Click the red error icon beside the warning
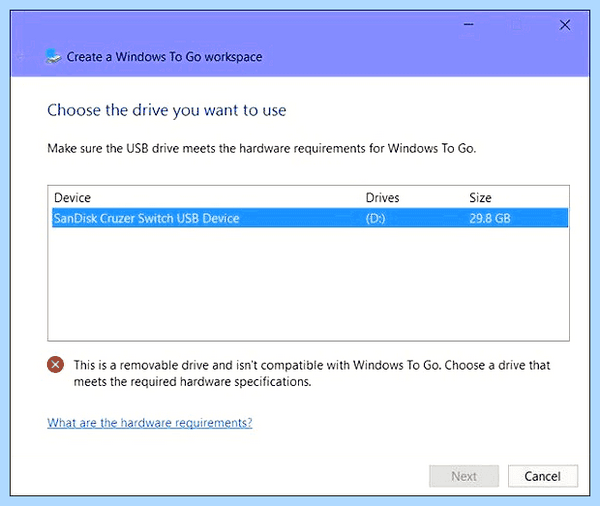Screen dimensions: 600x506 point(55,364)
